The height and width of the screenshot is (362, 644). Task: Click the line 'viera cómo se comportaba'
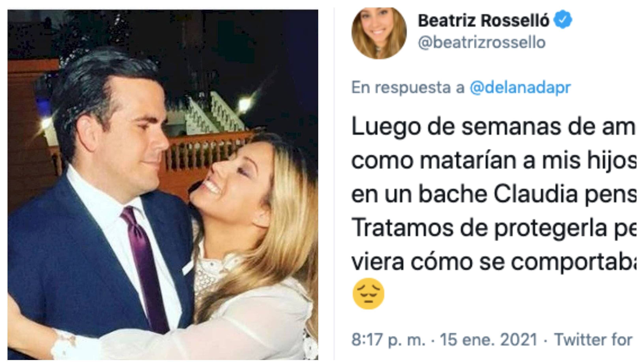click(x=494, y=262)
